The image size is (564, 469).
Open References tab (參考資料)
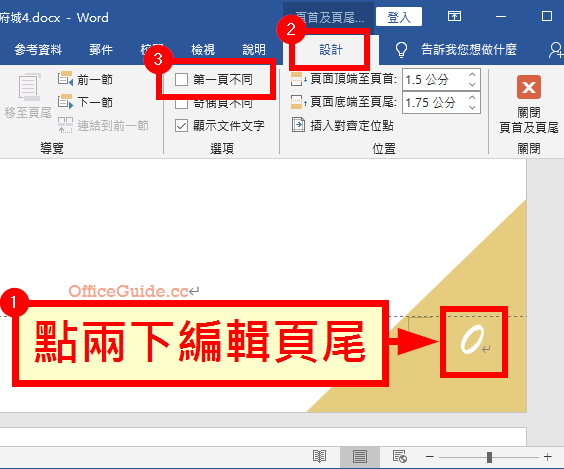[x=38, y=50]
